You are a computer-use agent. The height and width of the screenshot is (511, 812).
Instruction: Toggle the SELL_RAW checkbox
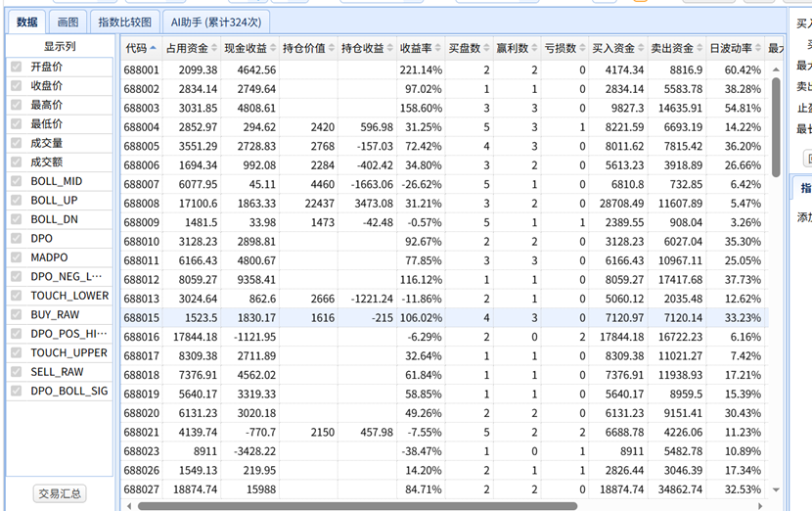tap(17, 372)
